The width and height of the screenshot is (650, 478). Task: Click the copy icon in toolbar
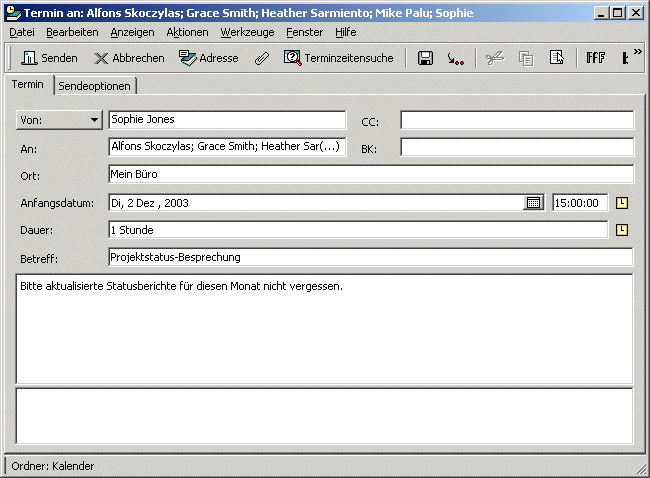click(526, 58)
